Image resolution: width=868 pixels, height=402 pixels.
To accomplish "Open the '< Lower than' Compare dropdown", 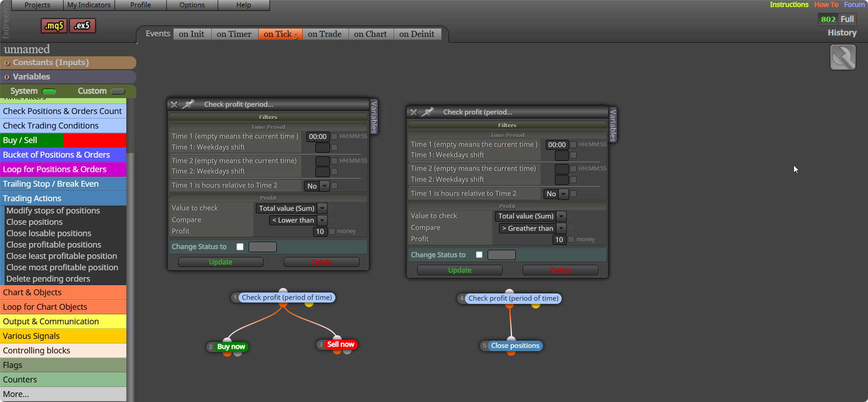I will [x=298, y=220].
